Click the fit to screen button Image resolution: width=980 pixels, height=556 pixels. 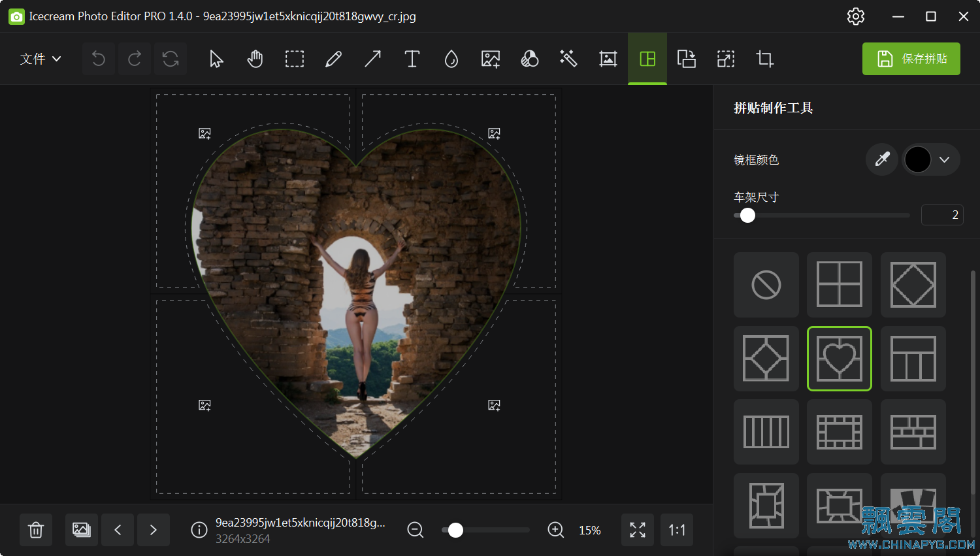click(x=638, y=530)
